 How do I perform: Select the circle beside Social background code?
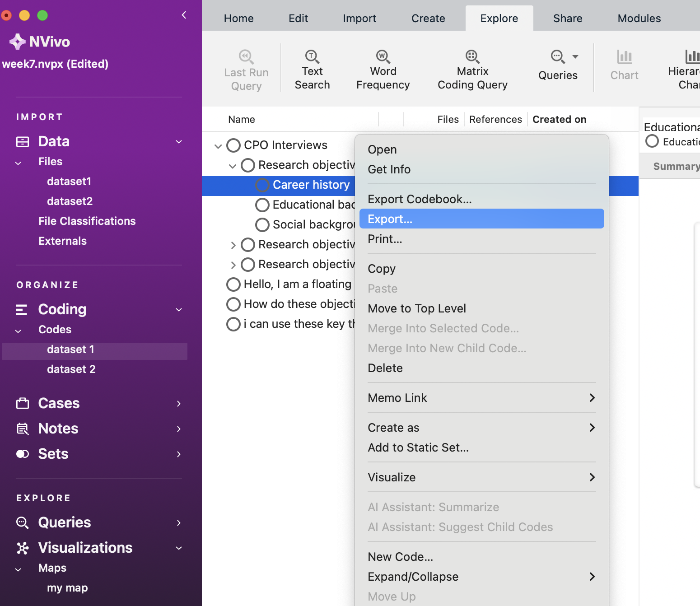point(262,225)
